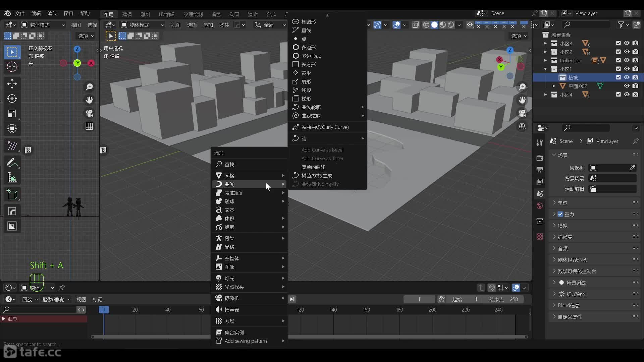Expand the 平面.002 object
The width and height of the screenshot is (644, 362).
(x=554, y=86)
